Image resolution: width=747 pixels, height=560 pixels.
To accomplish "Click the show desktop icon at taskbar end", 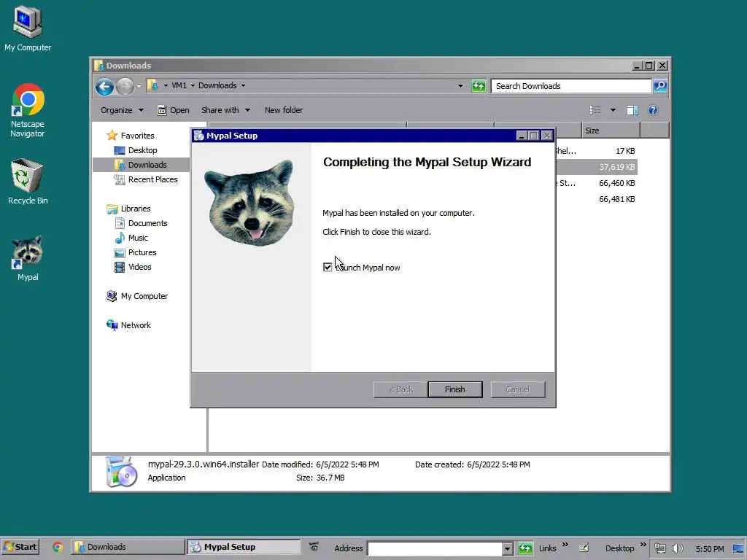I will click(740, 548).
